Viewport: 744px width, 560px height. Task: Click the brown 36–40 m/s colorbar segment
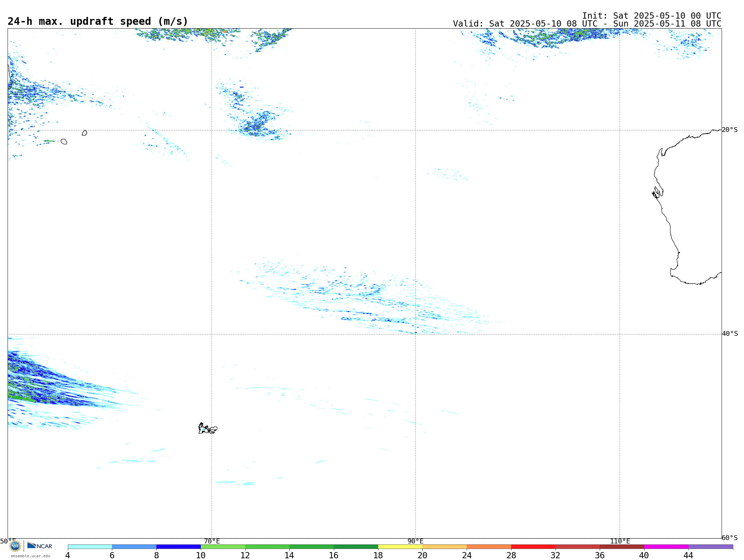point(622,547)
